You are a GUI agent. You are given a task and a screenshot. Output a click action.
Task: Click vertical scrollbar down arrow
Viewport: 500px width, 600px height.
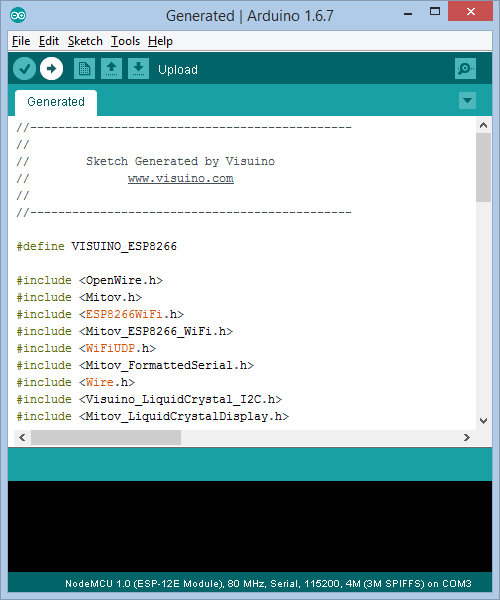483,421
